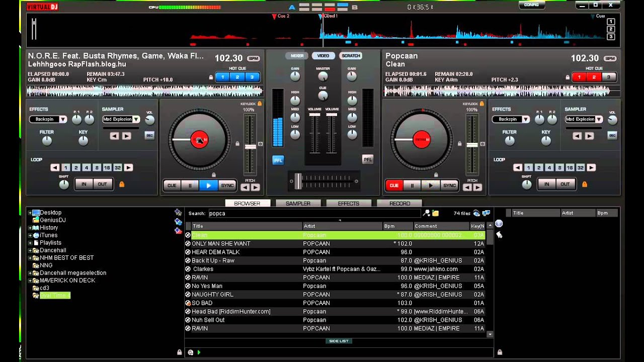Image resolution: width=644 pixels, height=362 pixels.
Task: Toggle the right deck smart loop lock
Action: pos(584,185)
